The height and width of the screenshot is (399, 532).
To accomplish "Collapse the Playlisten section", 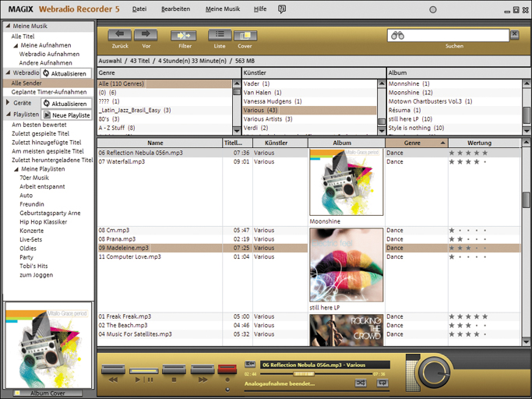I will tap(8, 115).
